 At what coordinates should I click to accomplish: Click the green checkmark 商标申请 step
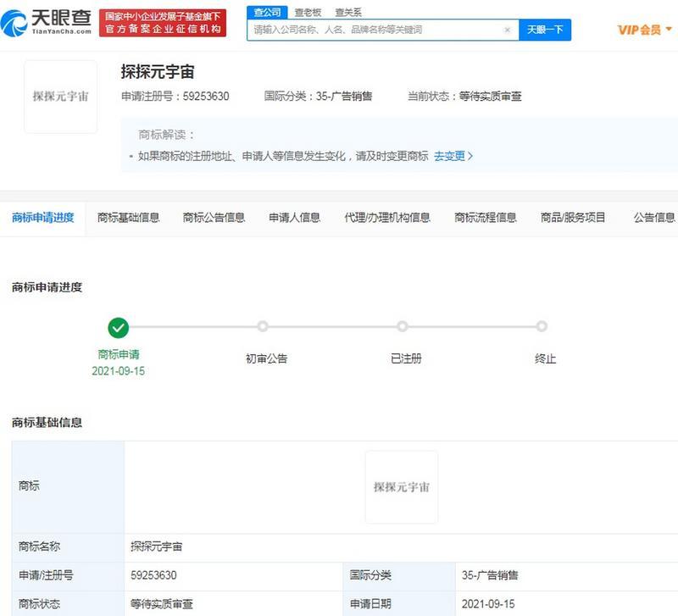click(118, 328)
